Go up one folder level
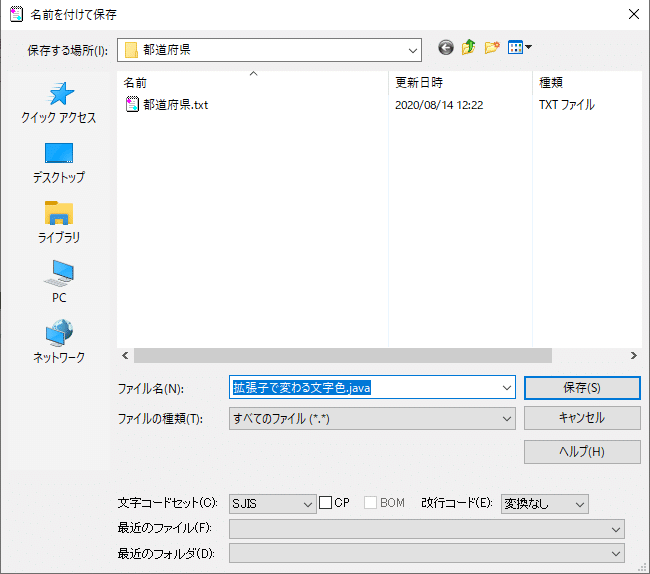The height and width of the screenshot is (574, 650). tap(468, 48)
